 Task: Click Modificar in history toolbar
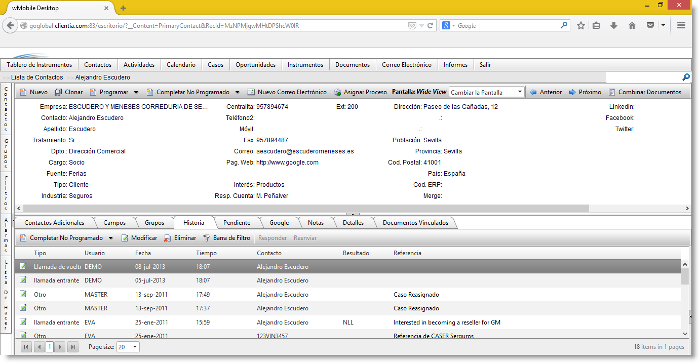pos(139,238)
